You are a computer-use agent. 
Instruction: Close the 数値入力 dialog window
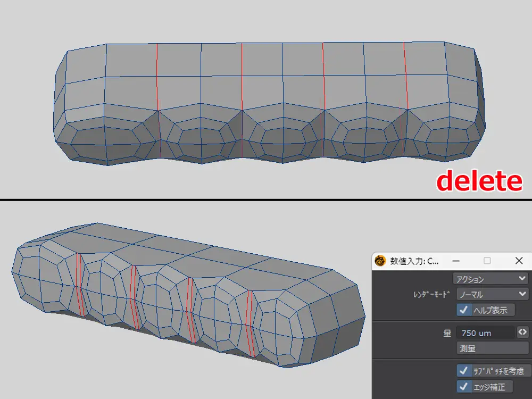pos(519,261)
